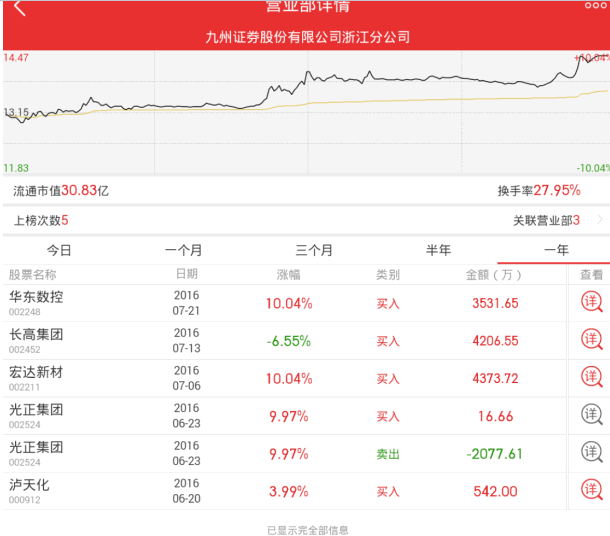Select date 2016 07-21 cell

pos(186,303)
